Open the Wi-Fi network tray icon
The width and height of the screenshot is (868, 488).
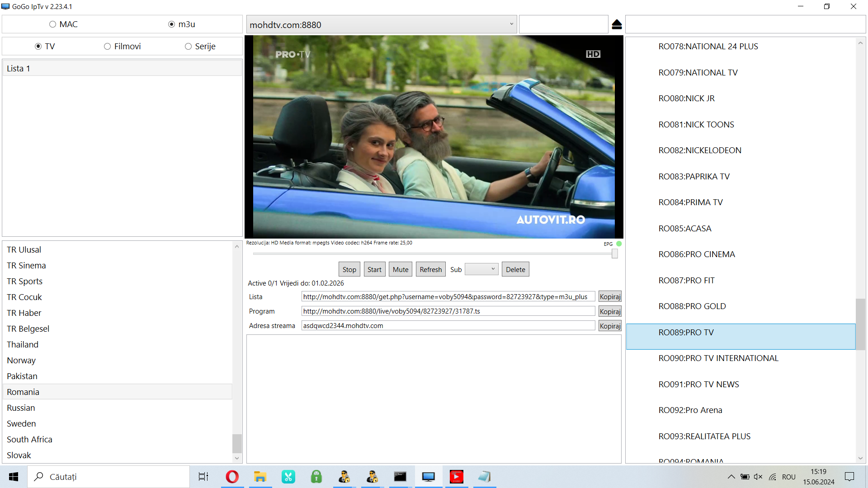(773, 477)
